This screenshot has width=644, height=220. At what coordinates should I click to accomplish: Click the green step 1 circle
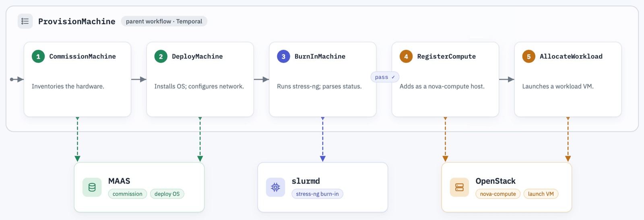38,56
